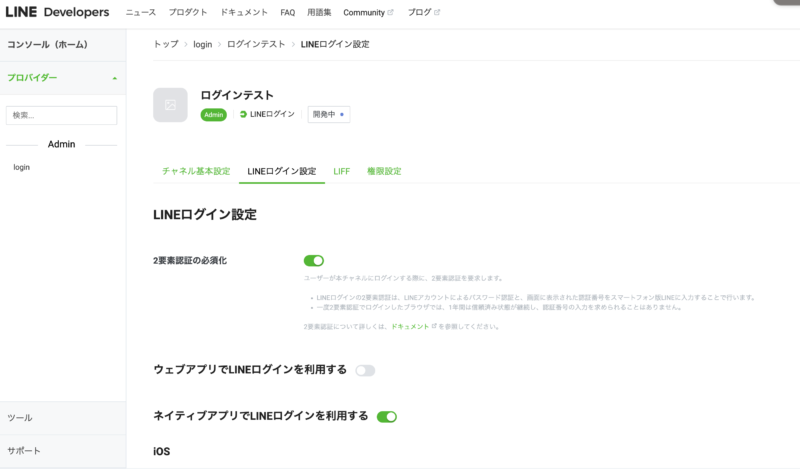Turn off ネイティブアプリでLINEログインを利用する toggle
800x473 pixels.
click(387, 416)
